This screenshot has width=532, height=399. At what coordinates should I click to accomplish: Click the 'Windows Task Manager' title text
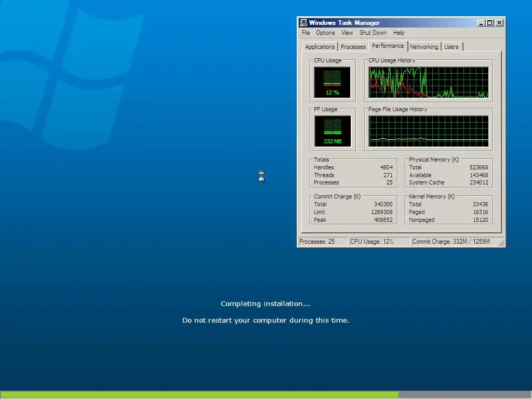pyautogui.click(x=344, y=23)
